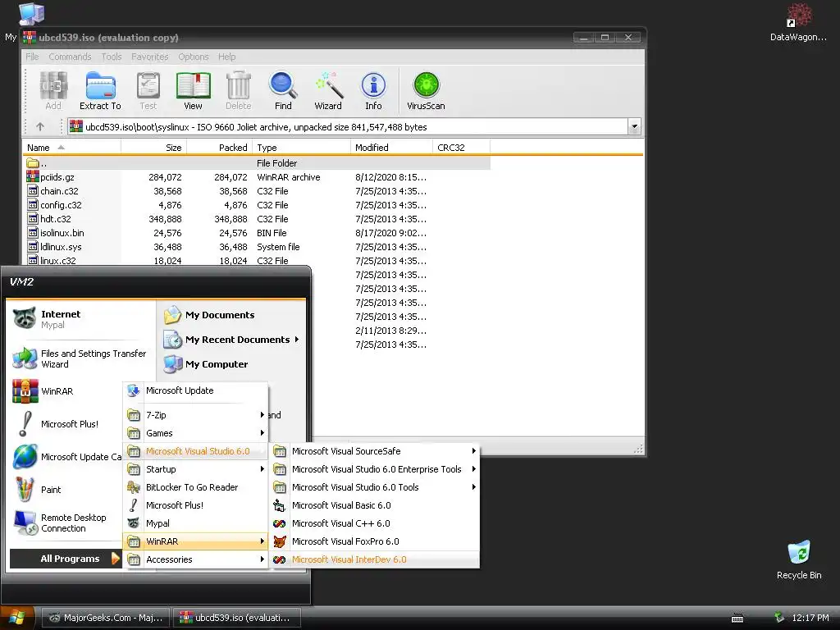Launch Microsoft Visual FoxPro 6.0
This screenshot has width=840, height=630.
375,541
